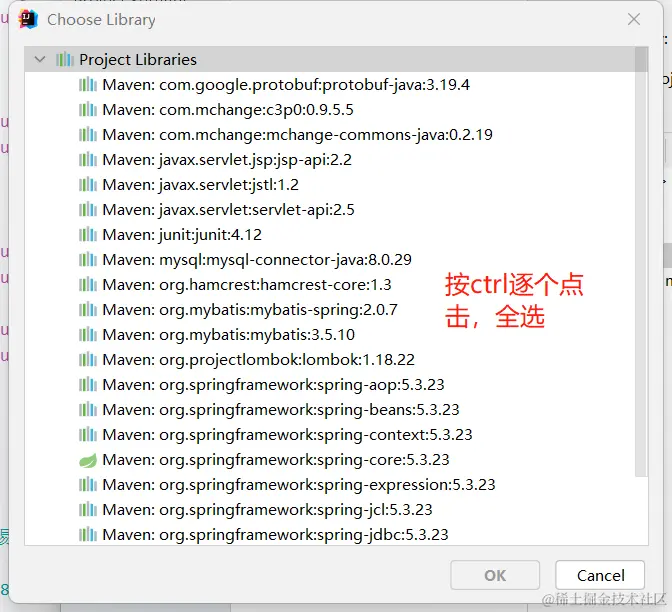Click library icon beside spring-expression:5.3.23
The image size is (672, 612).
[x=88, y=485]
